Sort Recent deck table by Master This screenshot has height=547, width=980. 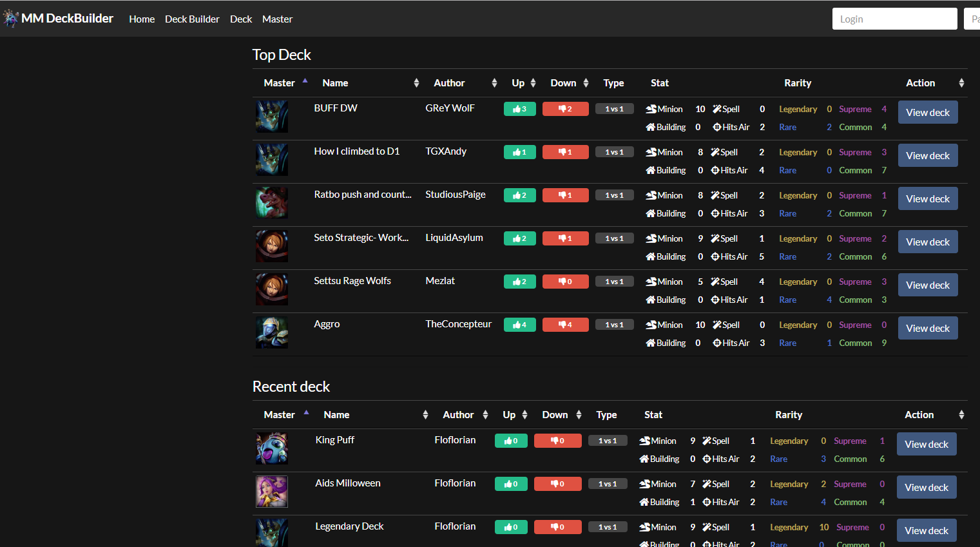pyautogui.click(x=283, y=414)
